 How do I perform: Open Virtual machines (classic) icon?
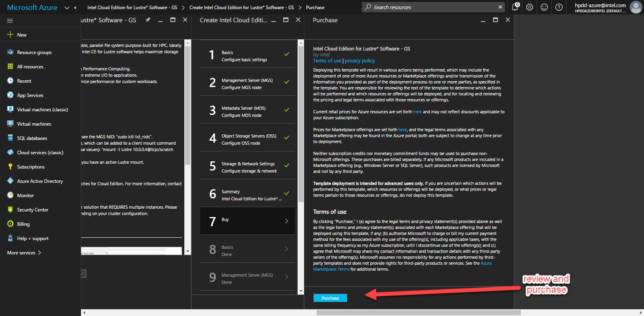click(10, 109)
